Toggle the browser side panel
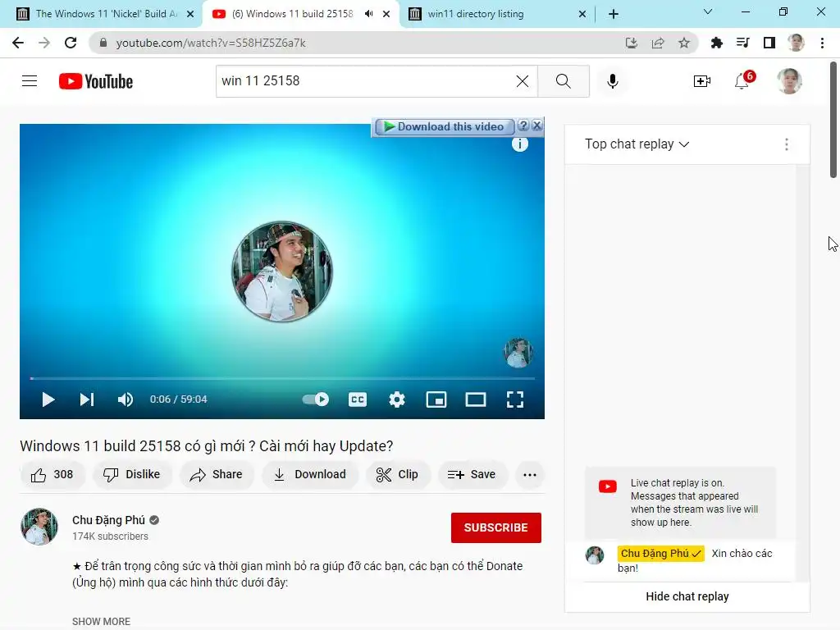Viewport: 840px width, 630px height. tap(769, 43)
